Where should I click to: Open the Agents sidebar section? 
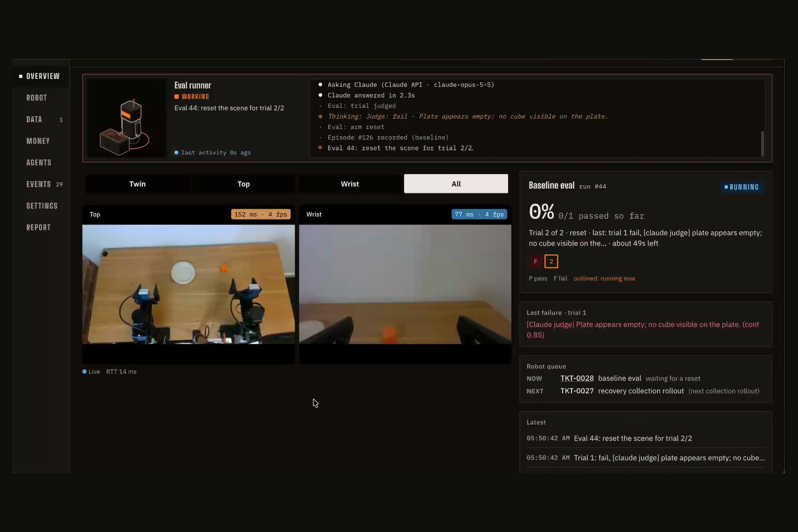pos(39,162)
